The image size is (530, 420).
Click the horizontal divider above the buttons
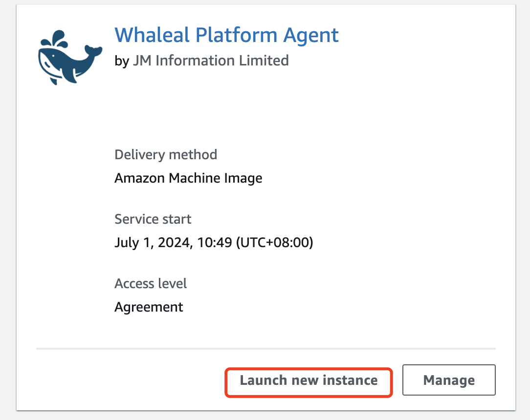click(x=265, y=349)
